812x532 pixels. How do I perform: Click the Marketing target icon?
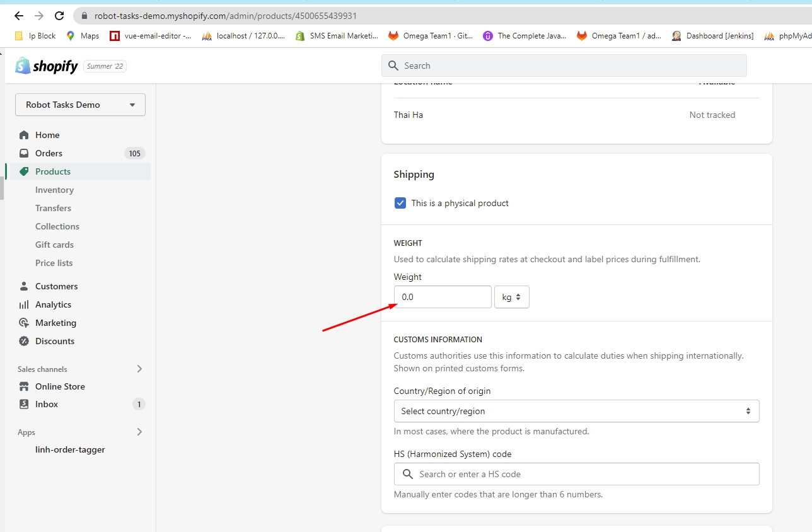[x=24, y=323]
